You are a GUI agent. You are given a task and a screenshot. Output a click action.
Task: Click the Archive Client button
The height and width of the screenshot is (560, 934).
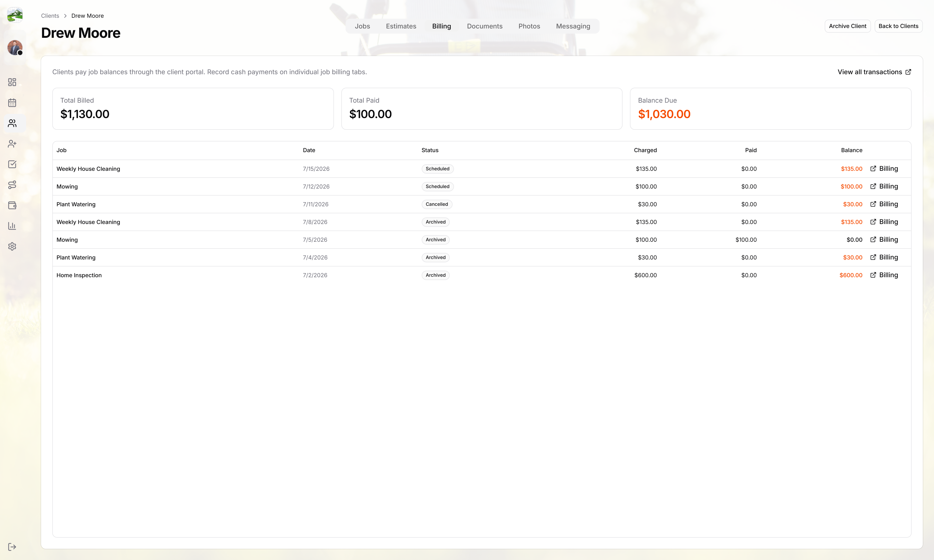847,26
